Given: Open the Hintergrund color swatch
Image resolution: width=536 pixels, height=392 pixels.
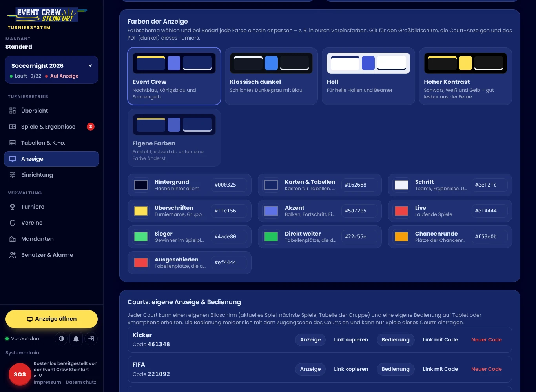Looking at the screenshot, I should coord(141,185).
